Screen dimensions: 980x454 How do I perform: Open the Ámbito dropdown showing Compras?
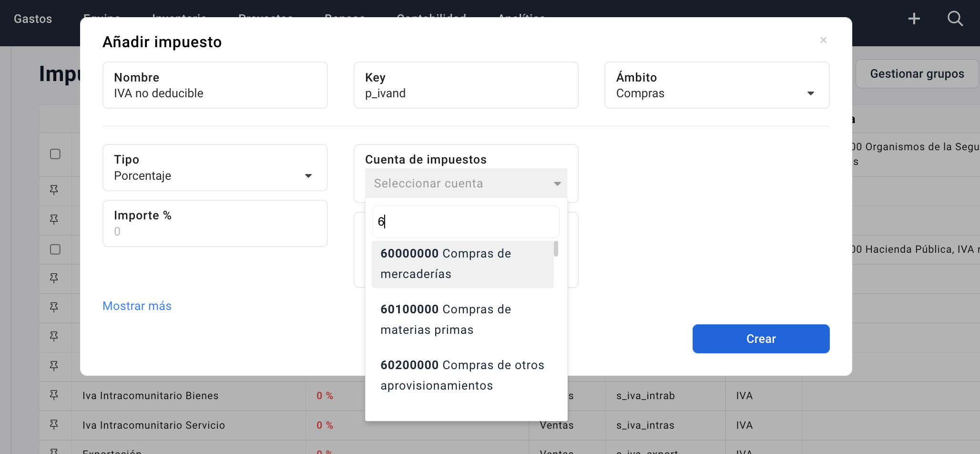[717, 85]
